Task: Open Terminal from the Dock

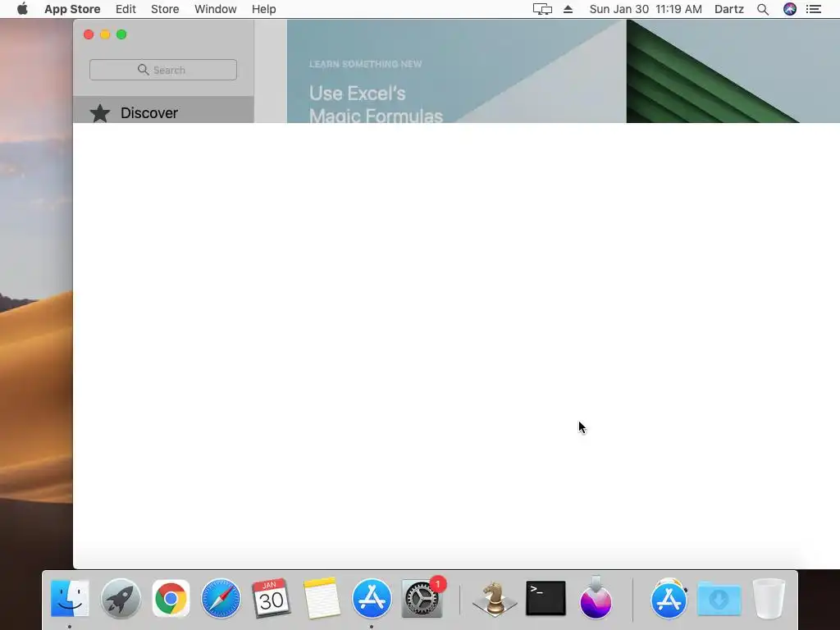Action: point(546,598)
